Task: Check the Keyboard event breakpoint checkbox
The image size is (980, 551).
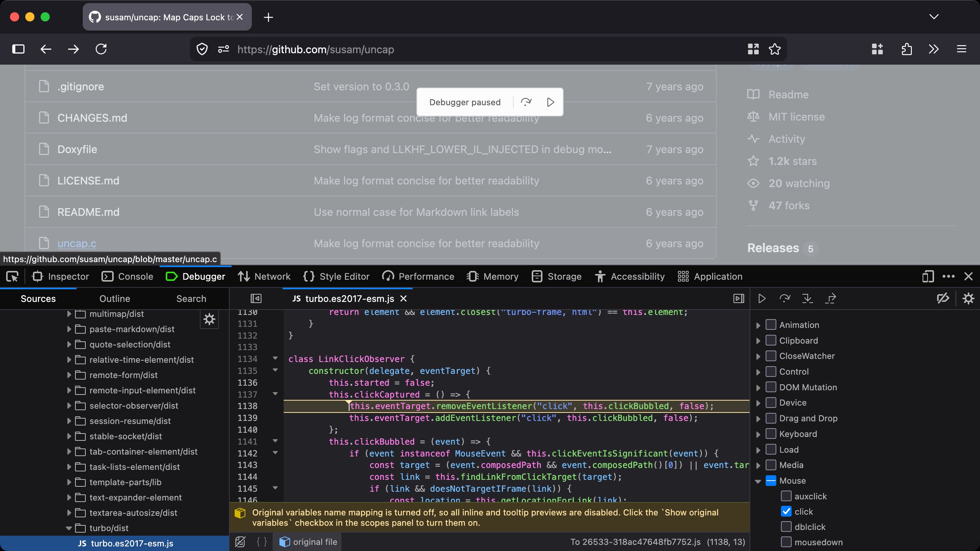Action: [x=771, y=434]
